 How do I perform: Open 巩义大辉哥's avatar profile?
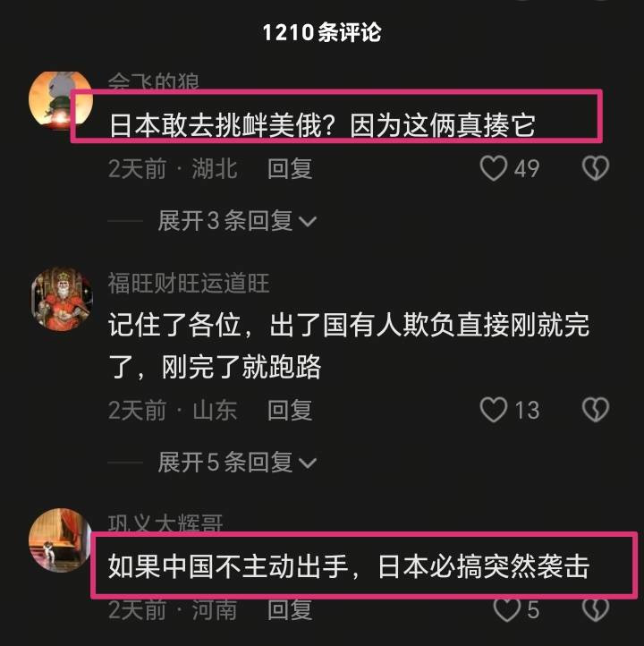[x=61, y=540]
